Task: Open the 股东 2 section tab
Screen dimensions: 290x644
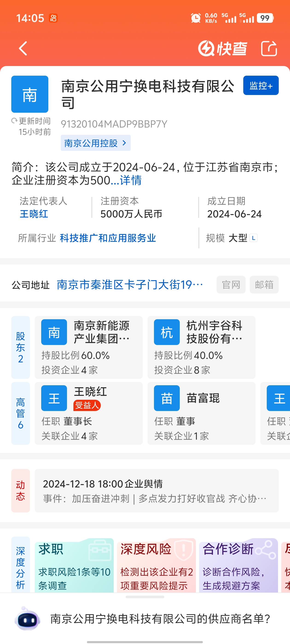Action: (x=20, y=347)
